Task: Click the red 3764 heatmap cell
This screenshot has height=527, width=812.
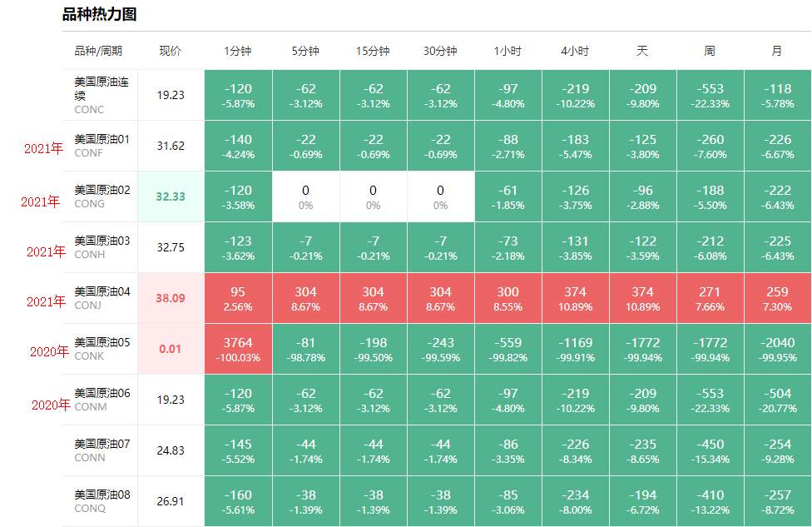Action: [x=238, y=349]
